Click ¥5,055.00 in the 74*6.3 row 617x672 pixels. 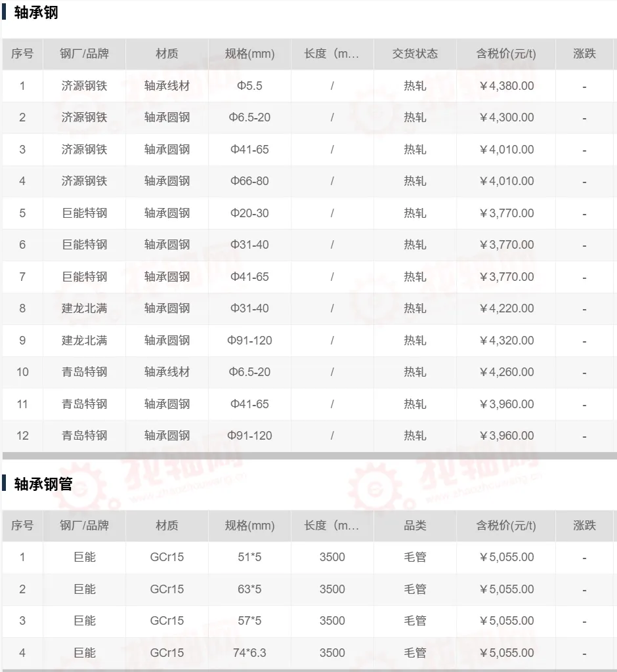point(506,653)
